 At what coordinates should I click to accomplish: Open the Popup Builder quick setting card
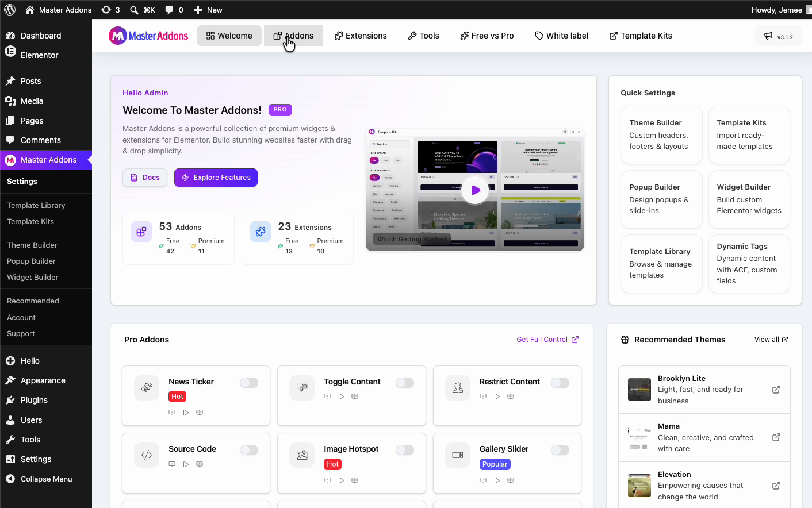tap(661, 199)
